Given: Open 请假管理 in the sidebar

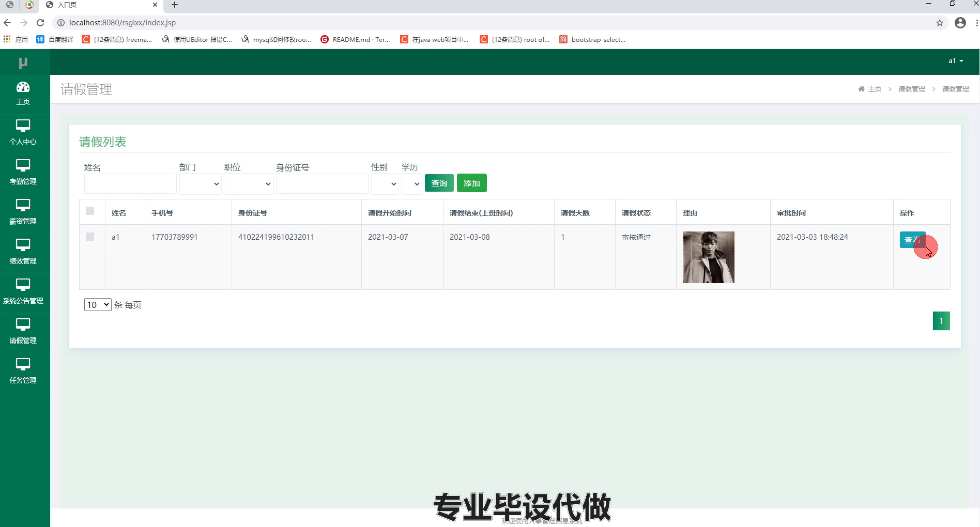Looking at the screenshot, I should (23, 332).
